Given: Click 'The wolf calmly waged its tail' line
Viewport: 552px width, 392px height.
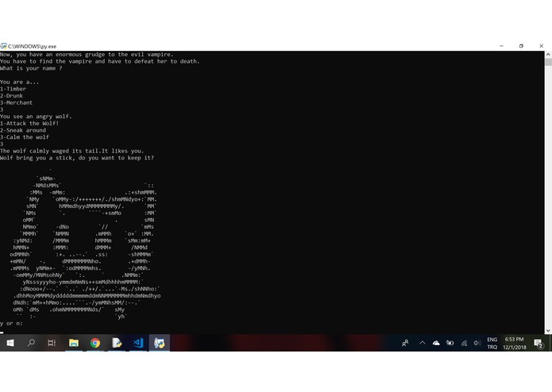Looking at the screenshot, I should pos(71,151).
